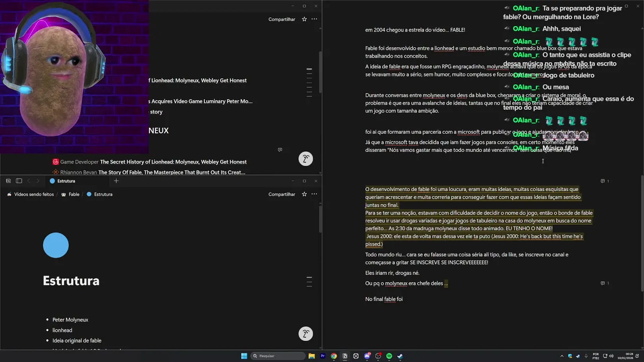Click 'em 2004 chegou a estrela do vídeo' line
The height and width of the screenshot is (362, 644).
point(415,30)
